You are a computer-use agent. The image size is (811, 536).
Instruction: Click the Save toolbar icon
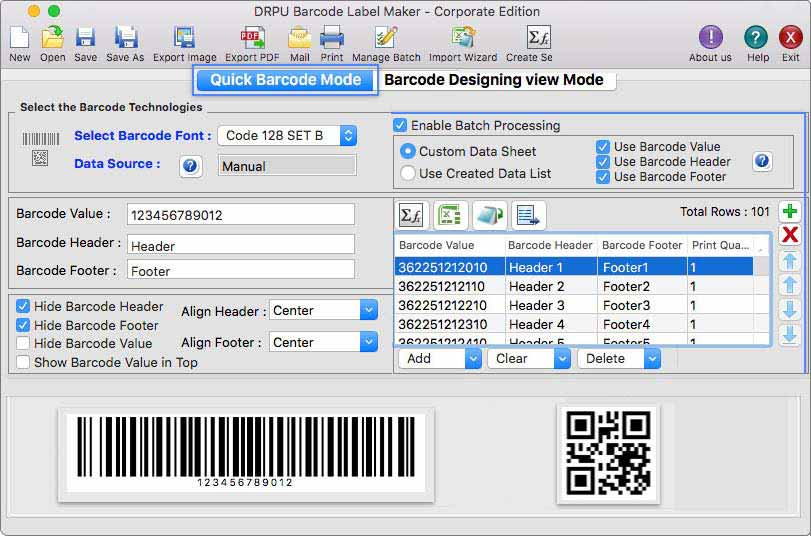(85, 38)
